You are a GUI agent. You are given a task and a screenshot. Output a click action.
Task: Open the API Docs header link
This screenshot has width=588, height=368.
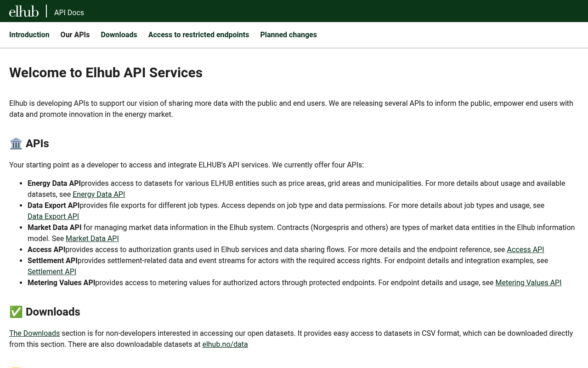69,12
